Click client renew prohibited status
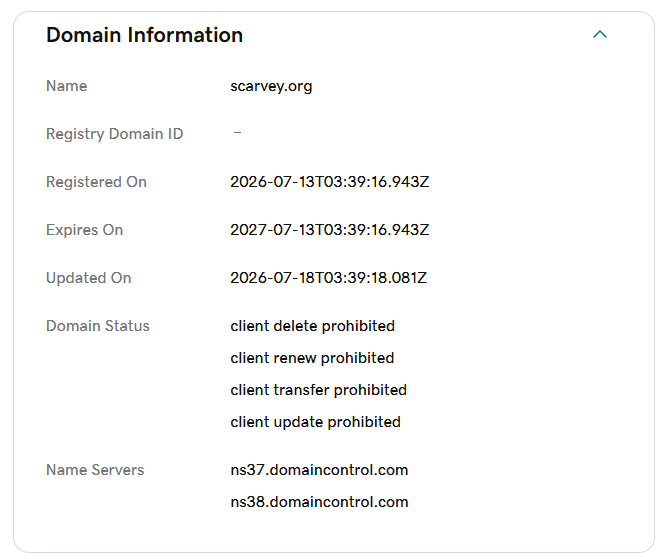664x559 pixels. point(312,358)
